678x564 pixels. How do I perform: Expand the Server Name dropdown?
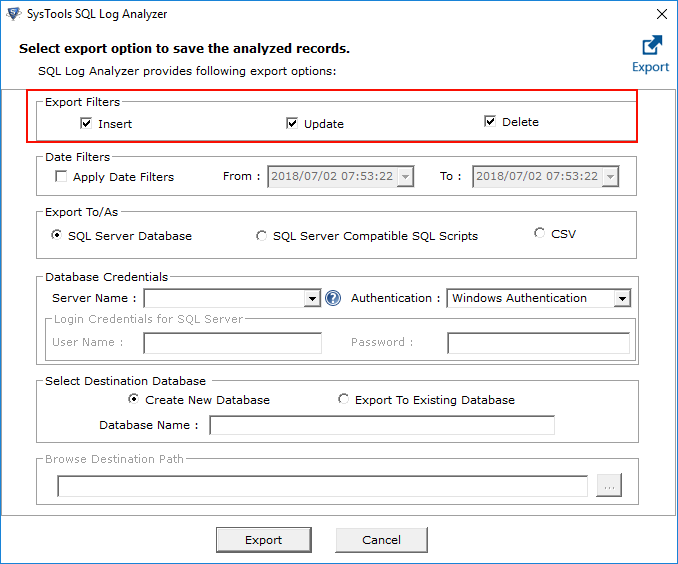click(312, 298)
